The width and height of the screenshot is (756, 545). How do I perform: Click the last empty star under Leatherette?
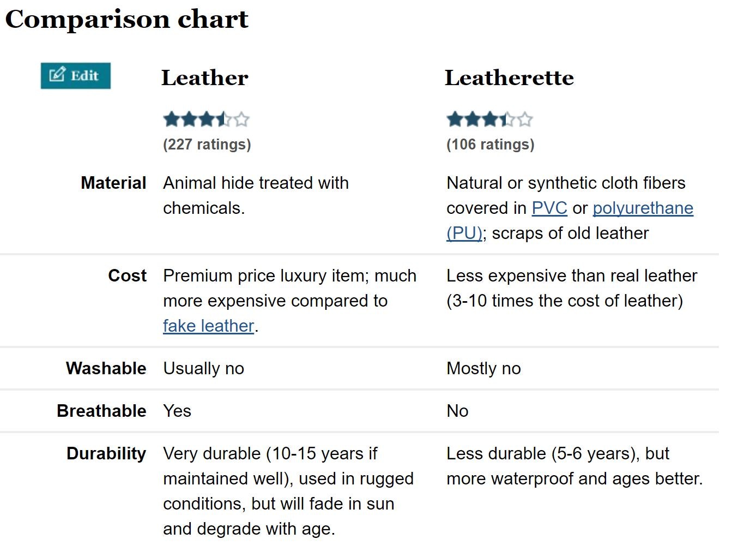click(525, 119)
